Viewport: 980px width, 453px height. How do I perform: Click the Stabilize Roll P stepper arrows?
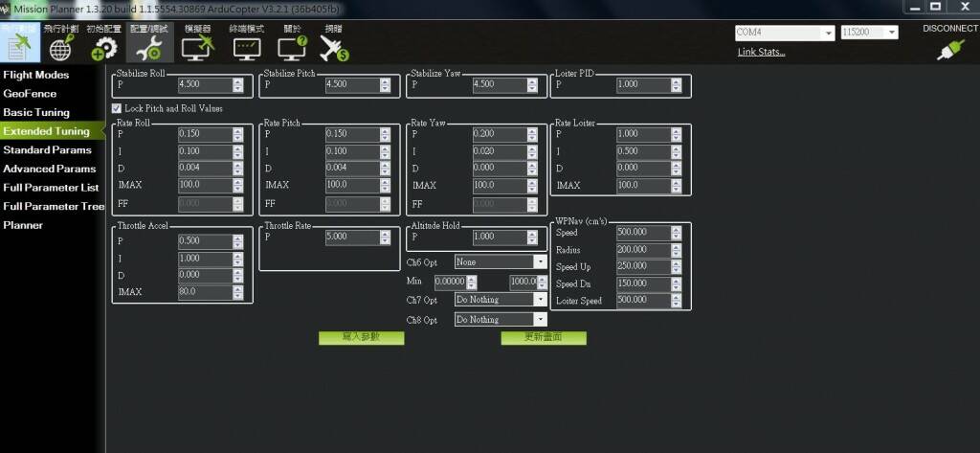pyautogui.click(x=238, y=85)
